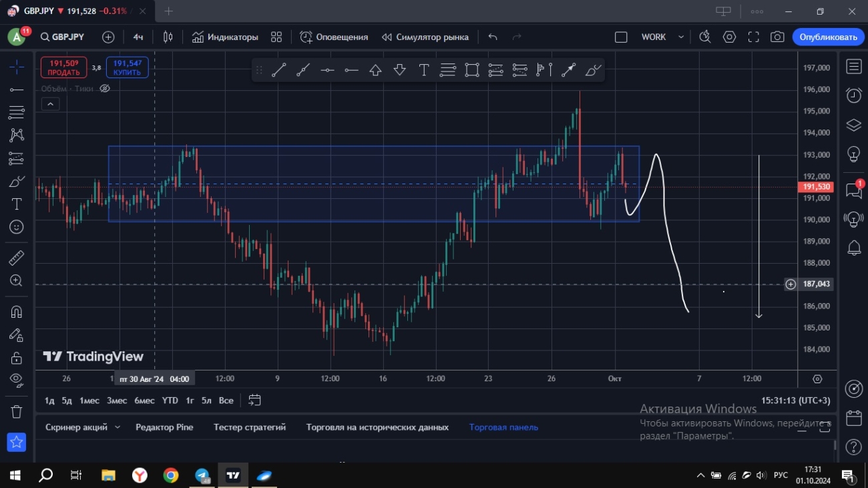Open Telegram from Windows taskbar

coord(202,475)
